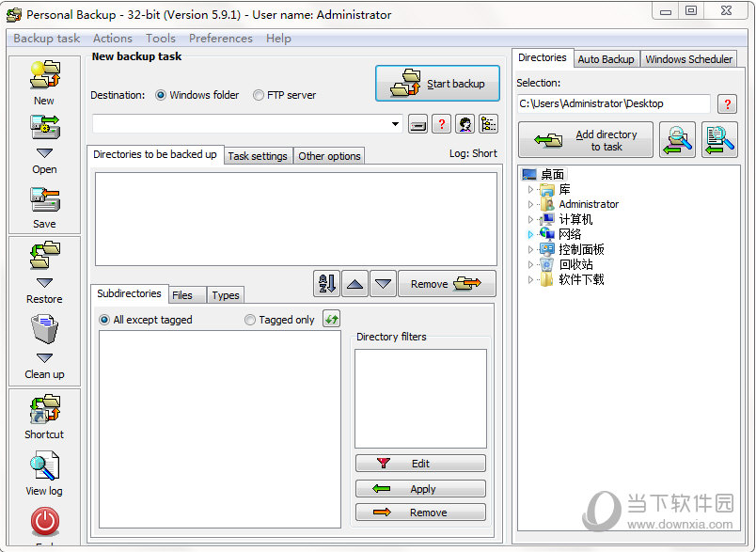Save the backup task
Image resolution: width=756 pixels, height=552 pixels.
point(44,208)
